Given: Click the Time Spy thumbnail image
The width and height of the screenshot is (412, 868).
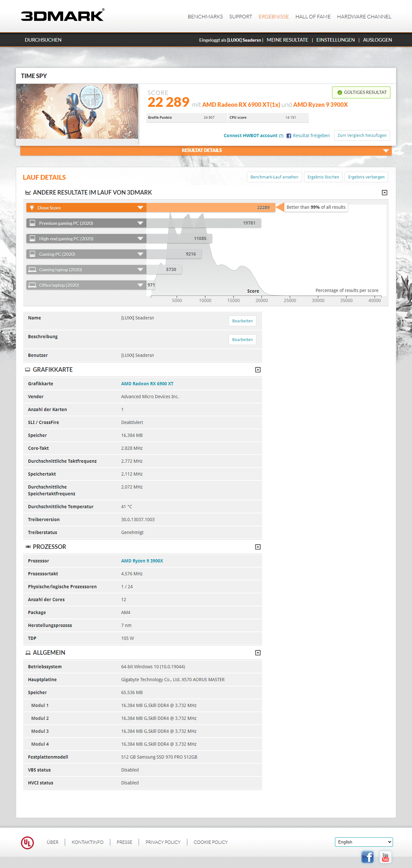Looking at the screenshot, I should point(77,111).
